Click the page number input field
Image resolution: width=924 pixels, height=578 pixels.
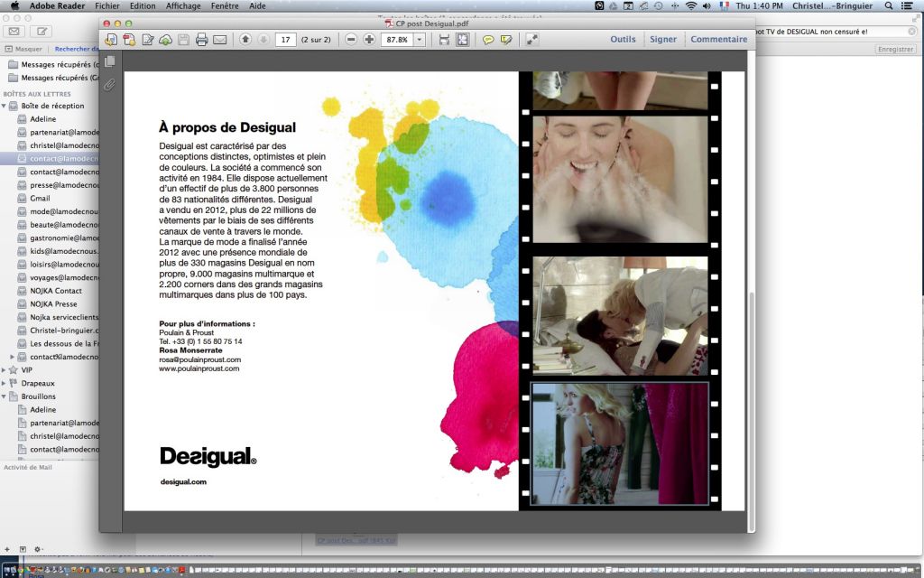pyautogui.click(x=286, y=40)
